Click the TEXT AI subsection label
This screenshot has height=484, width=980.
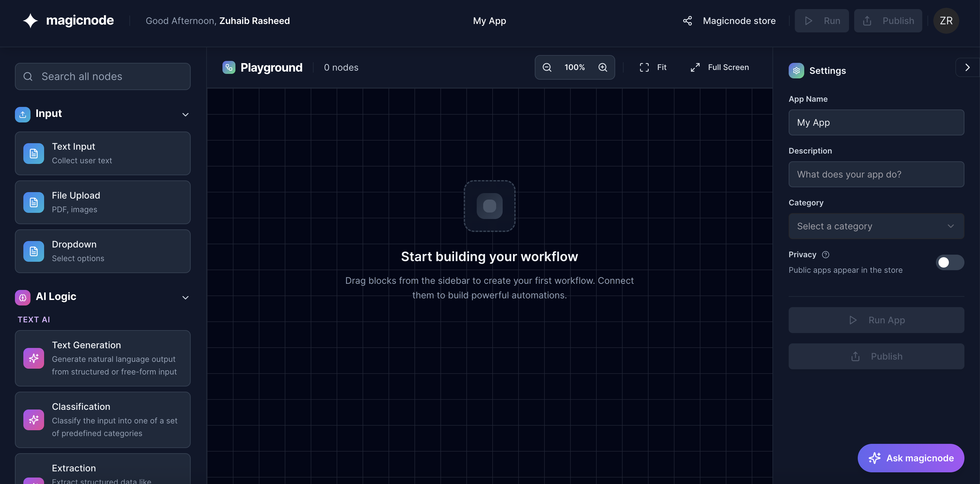click(34, 320)
